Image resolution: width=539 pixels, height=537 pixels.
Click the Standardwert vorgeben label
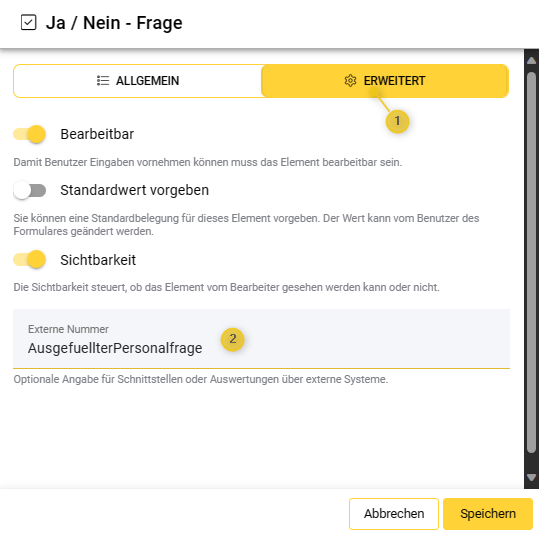click(x=134, y=190)
